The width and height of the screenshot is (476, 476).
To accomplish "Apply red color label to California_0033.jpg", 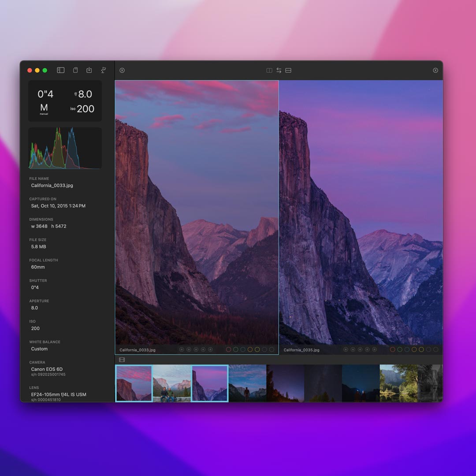I will (229, 350).
